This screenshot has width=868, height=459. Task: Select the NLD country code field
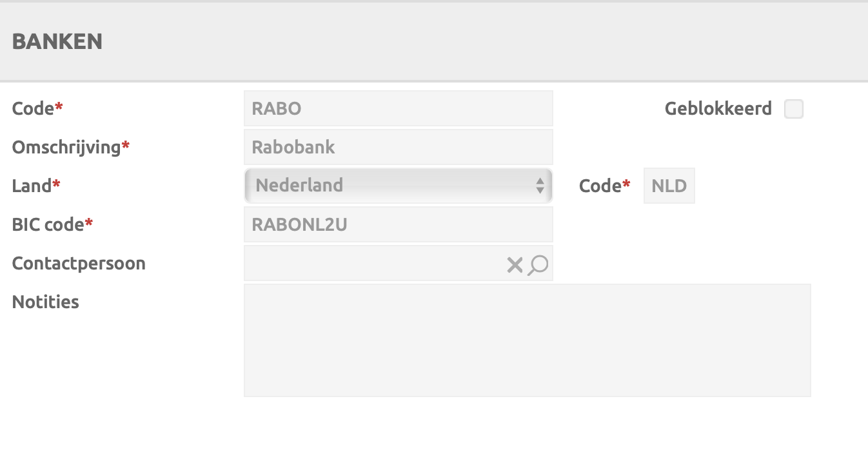tap(669, 186)
